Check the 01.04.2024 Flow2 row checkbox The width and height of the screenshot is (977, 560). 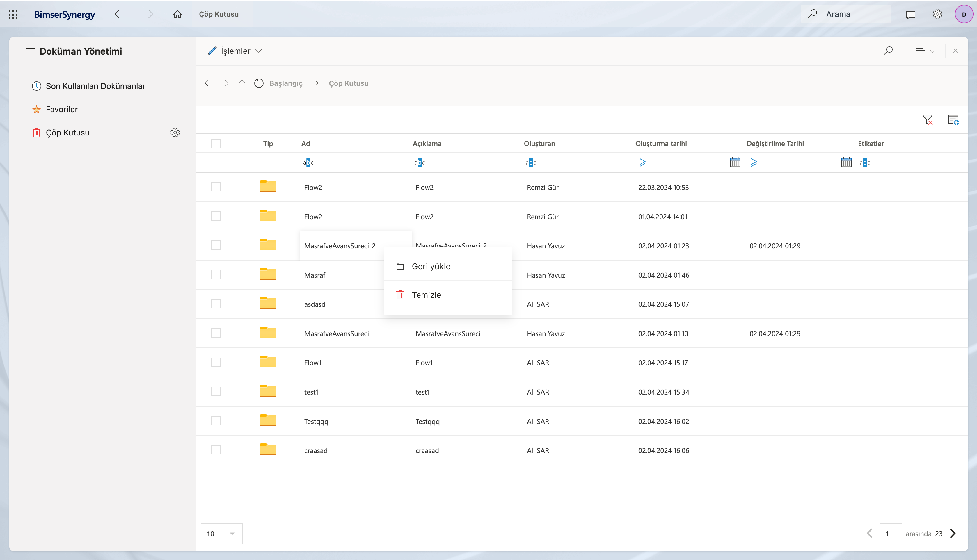216,216
